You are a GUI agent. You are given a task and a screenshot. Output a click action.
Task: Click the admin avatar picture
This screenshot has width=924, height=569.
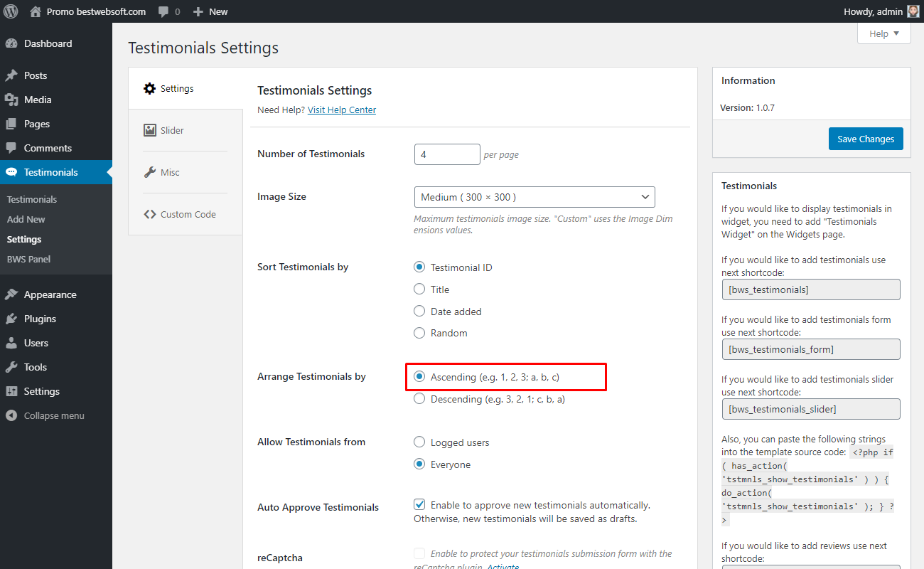[x=914, y=11]
